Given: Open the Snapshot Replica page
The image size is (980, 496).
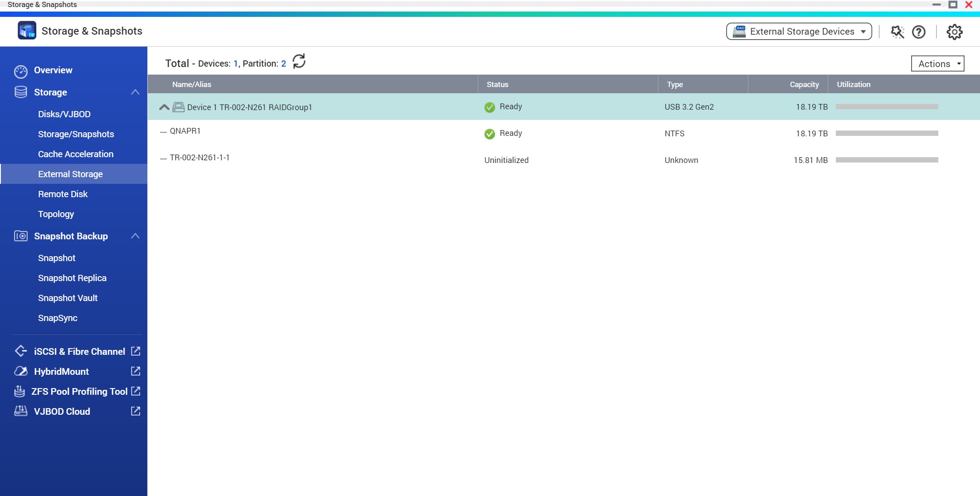Looking at the screenshot, I should [72, 278].
